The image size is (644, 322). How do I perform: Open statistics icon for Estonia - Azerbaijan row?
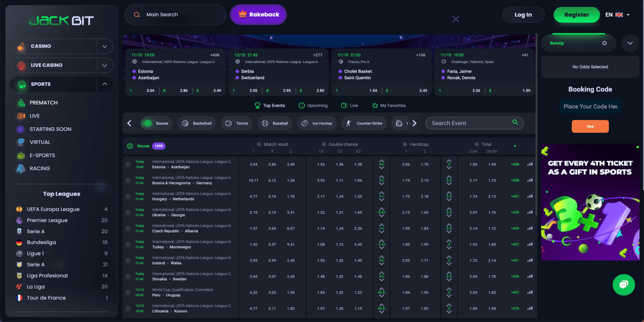(530, 164)
